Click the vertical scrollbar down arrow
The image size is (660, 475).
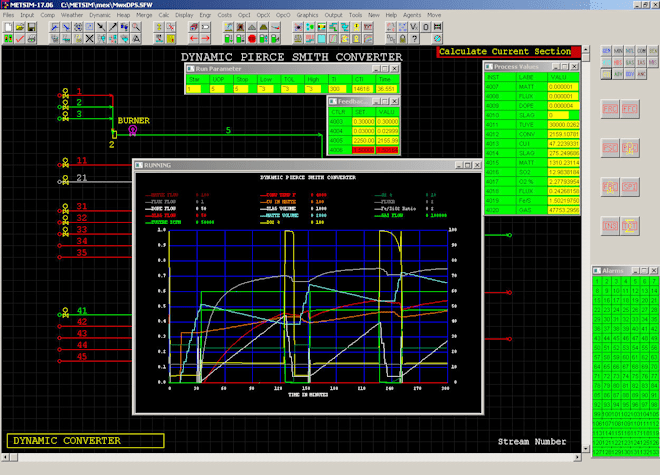pos(585,449)
